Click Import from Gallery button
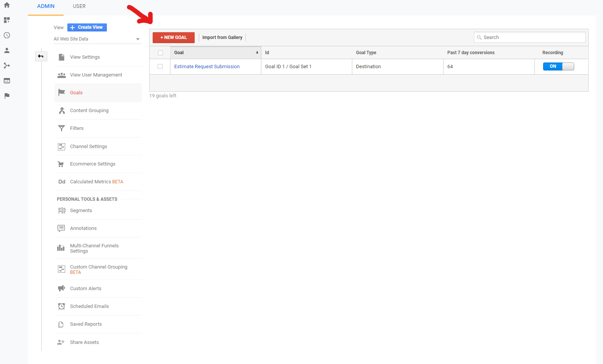The image size is (603, 364). pos(222,37)
